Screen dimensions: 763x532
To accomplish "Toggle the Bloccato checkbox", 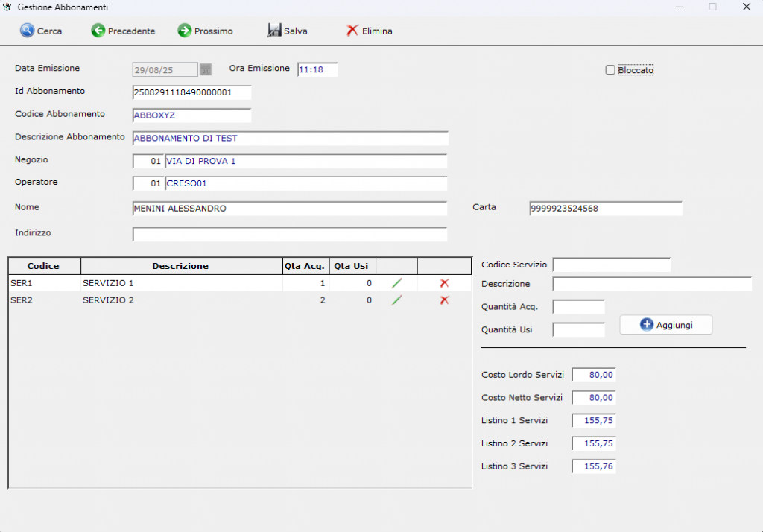I will 610,70.
